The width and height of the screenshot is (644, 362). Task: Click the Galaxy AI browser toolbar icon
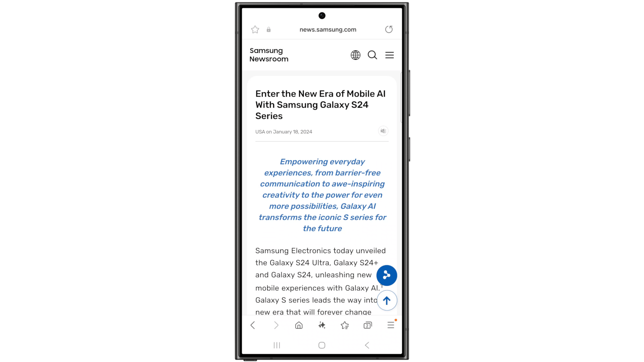coord(322,325)
